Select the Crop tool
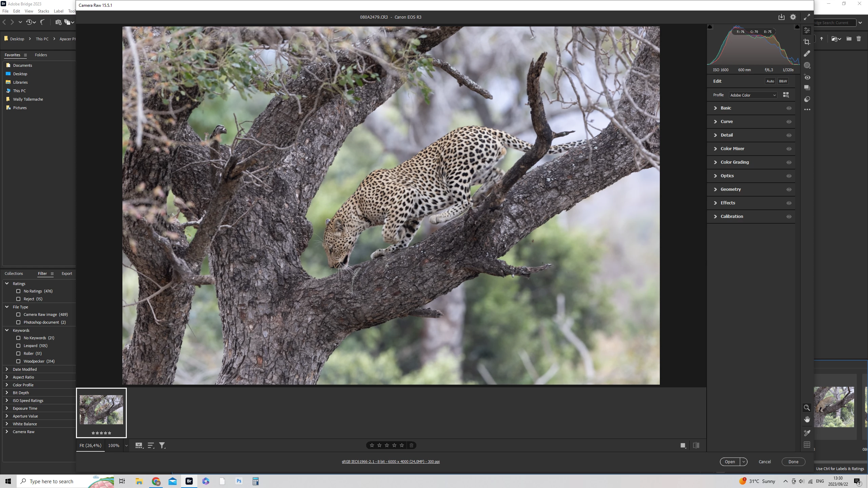 pos(807,42)
